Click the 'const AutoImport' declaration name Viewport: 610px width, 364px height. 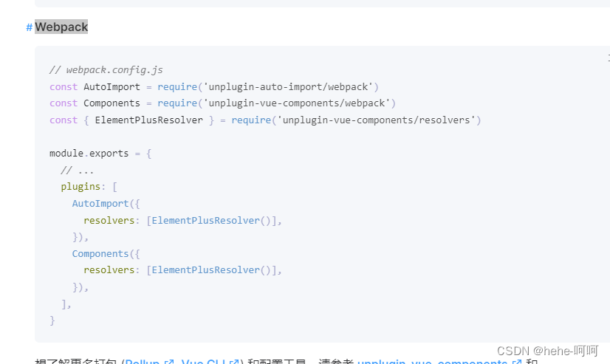[x=112, y=86]
